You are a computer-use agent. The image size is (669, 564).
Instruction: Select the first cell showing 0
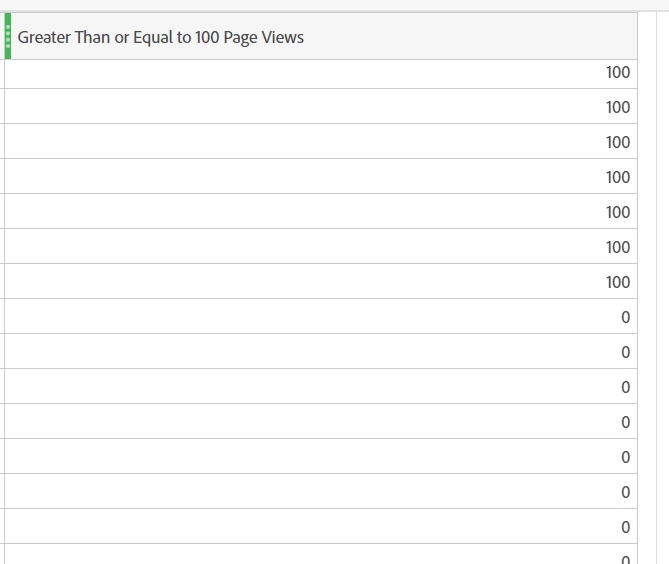pos(321,317)
